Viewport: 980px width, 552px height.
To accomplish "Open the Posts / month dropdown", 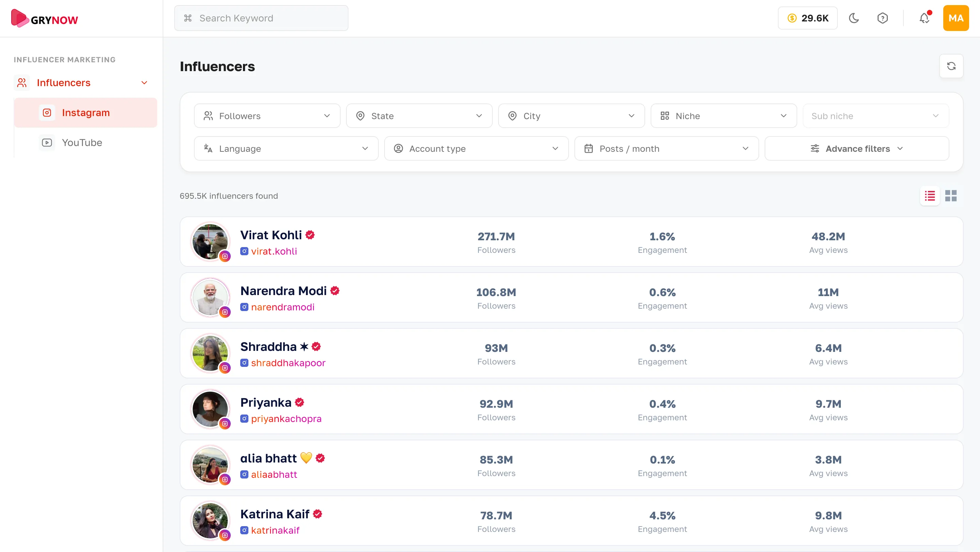I will [x=667, y=148].
